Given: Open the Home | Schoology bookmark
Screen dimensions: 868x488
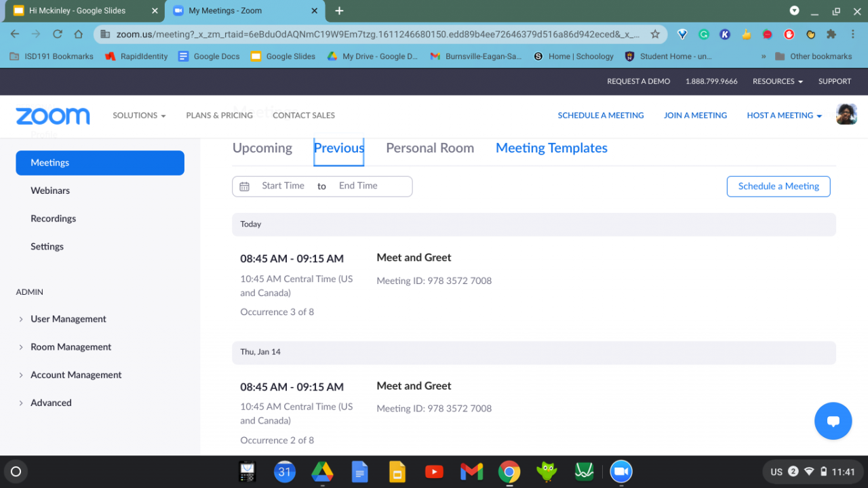Looking at the screenshot, I should pyautogui.click(x=574, y=56).
